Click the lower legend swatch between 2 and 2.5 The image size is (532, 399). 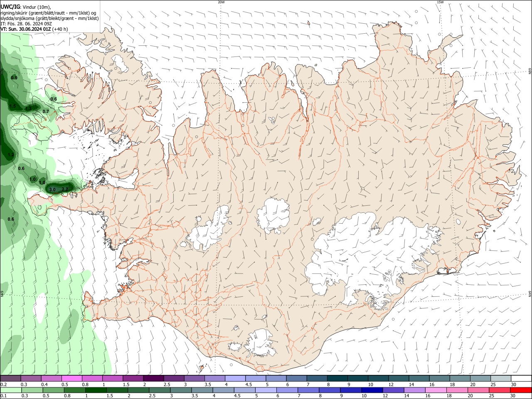coord(138,390)
